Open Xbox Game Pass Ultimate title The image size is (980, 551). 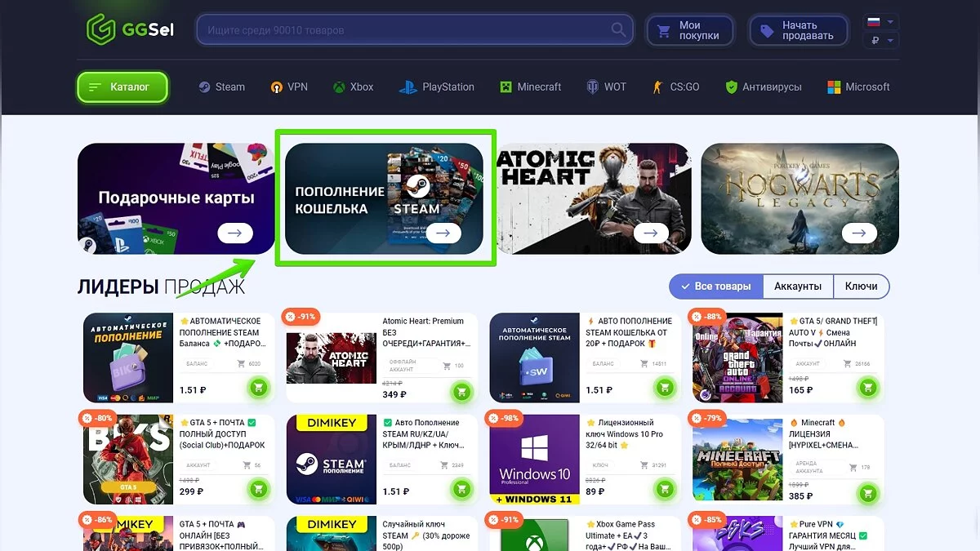(x=627, y=535)
